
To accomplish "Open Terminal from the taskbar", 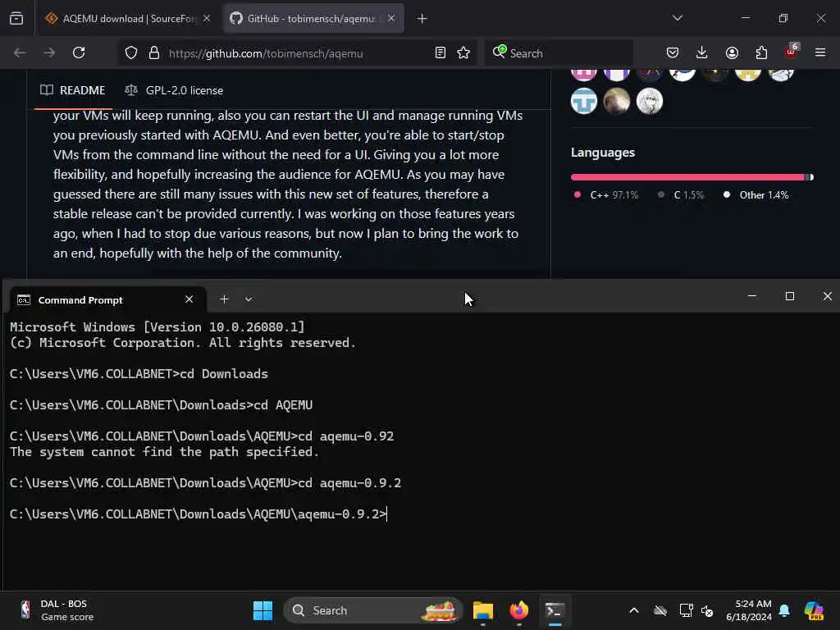I will (555, 610).
